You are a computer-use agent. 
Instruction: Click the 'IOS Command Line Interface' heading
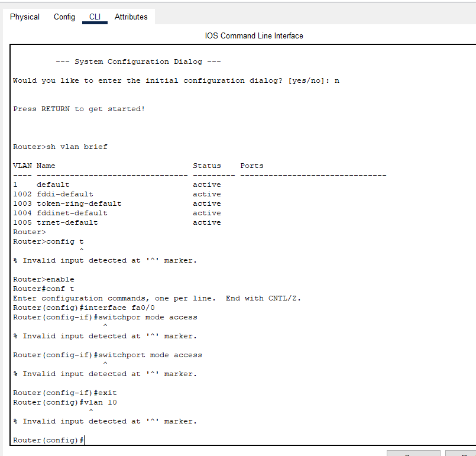point(254,36)
